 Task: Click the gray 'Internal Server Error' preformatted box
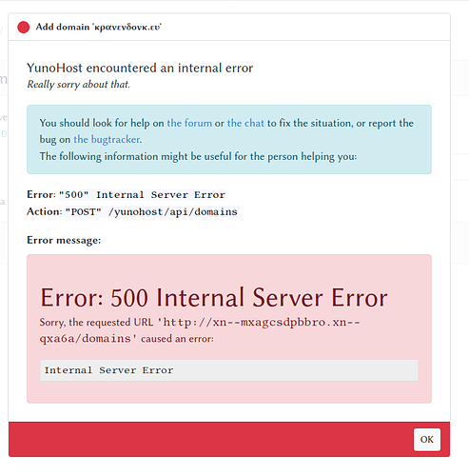[229, 370]
